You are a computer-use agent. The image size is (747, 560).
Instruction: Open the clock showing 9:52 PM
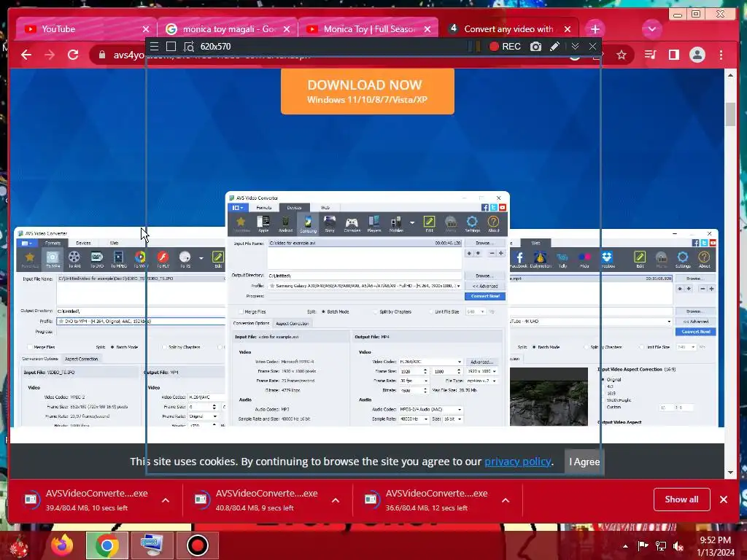(x=716, y=546)
